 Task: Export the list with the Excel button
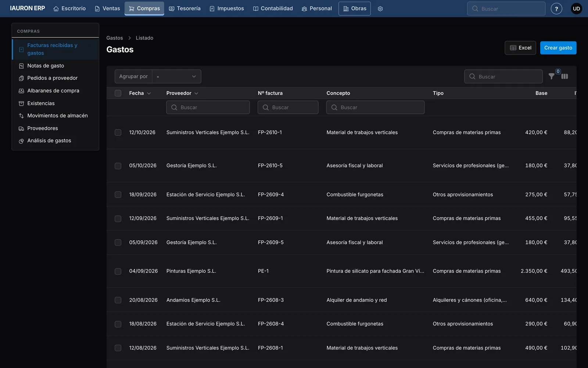[520, 48]
